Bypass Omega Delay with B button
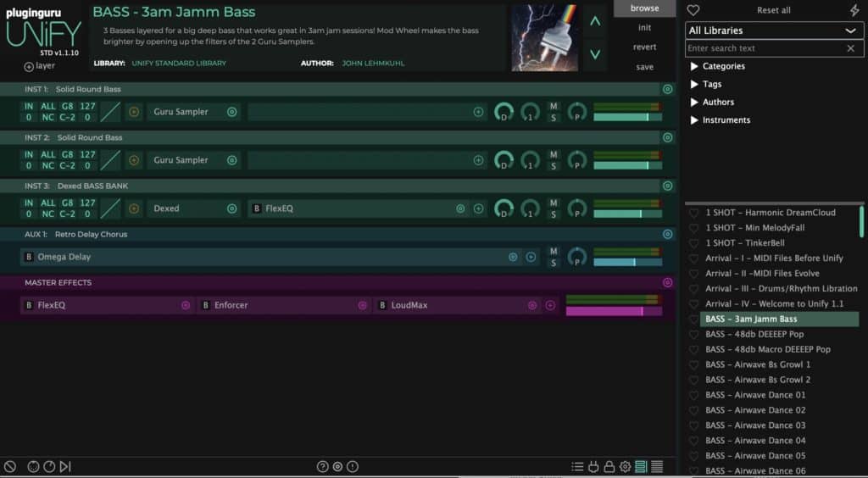Viewport: 868px width, 478px height. coord(29,257)
